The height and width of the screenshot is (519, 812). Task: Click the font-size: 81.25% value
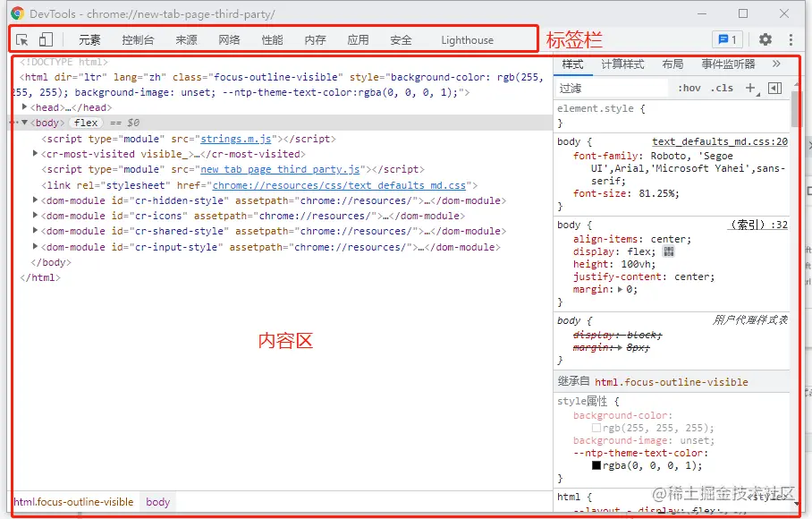[x=659, y=193]
